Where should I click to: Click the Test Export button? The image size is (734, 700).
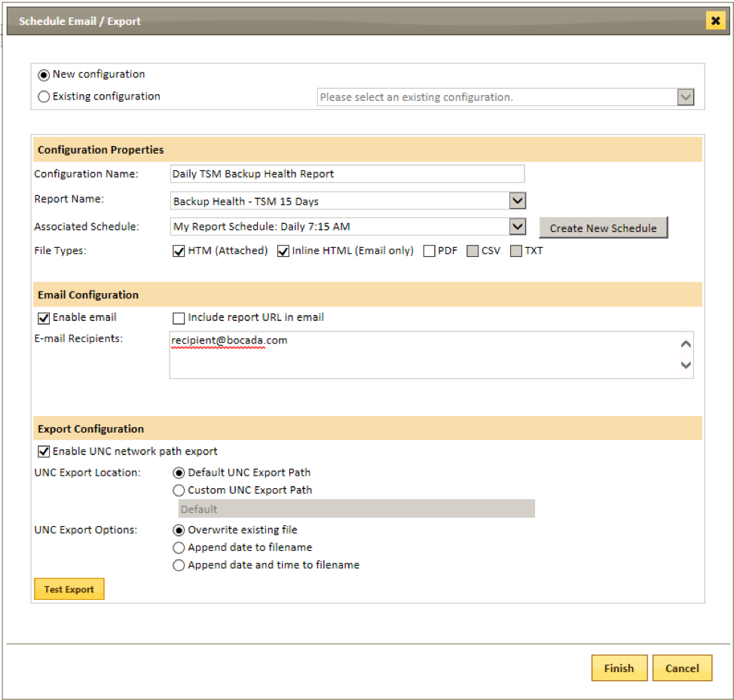(69, 588)
